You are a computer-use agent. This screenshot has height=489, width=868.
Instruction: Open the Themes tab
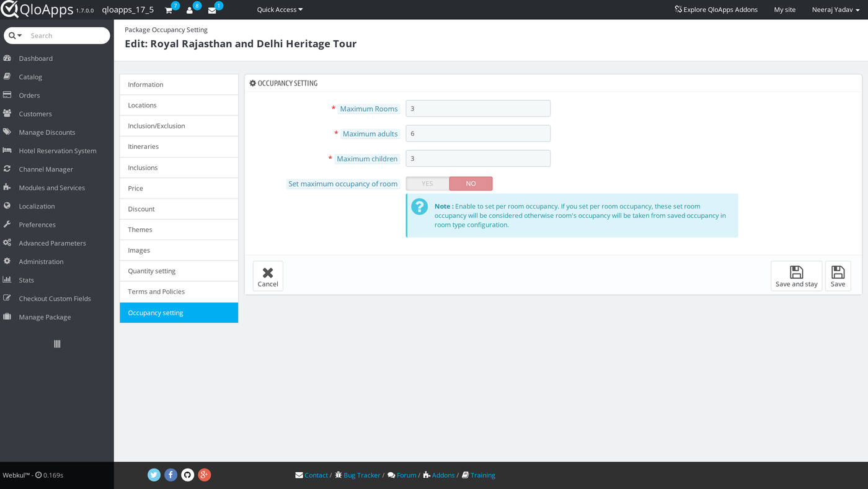tap(179, 230)
